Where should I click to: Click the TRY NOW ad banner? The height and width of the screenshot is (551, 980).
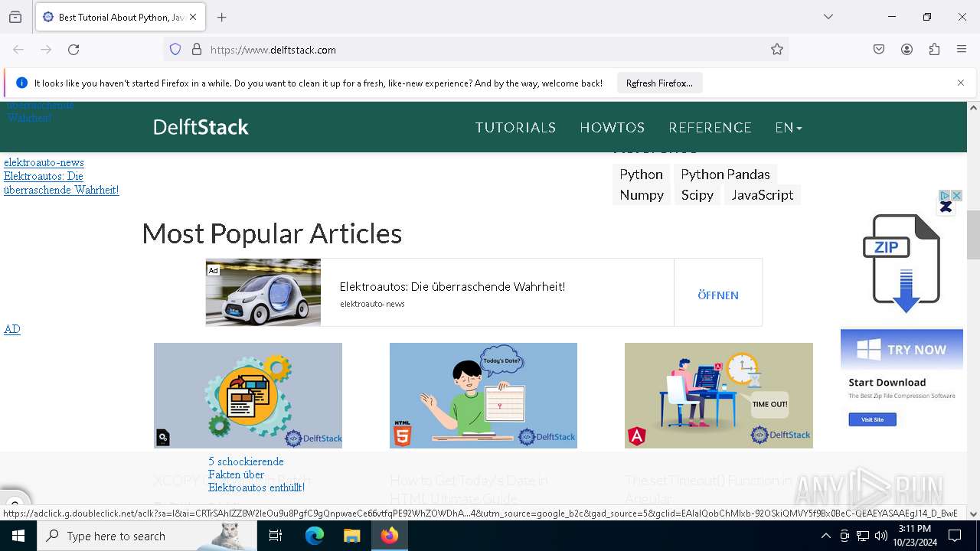point(902,350)
